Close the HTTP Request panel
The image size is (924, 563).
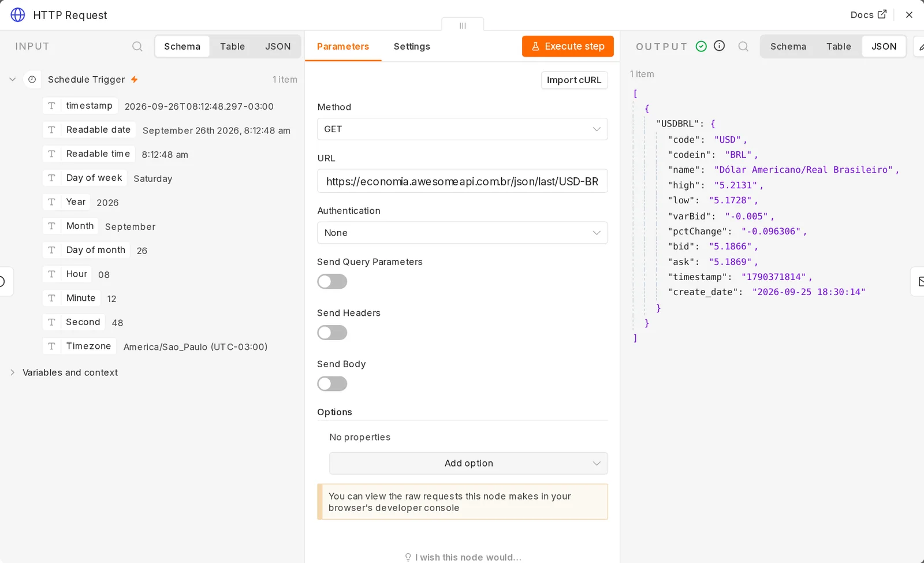coord(909,15)
